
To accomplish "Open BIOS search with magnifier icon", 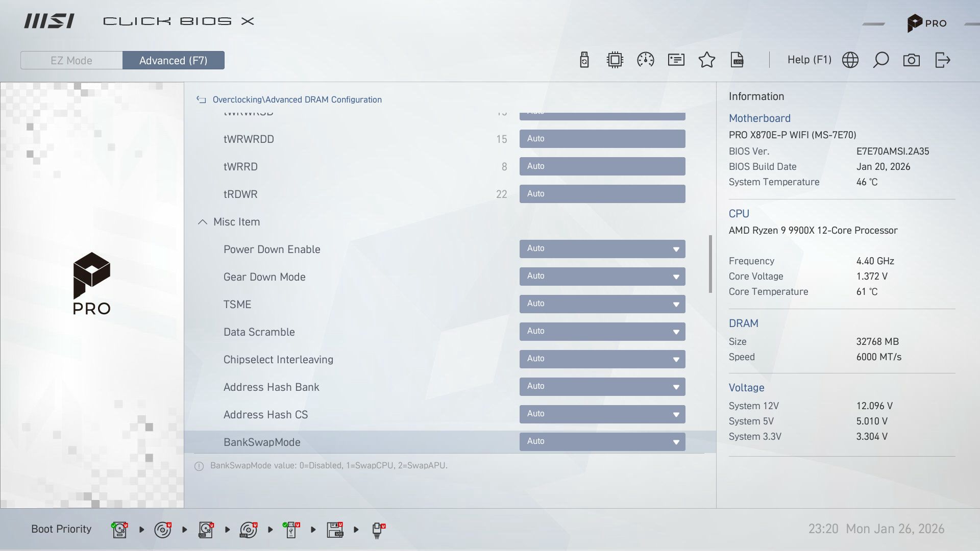I will pos(881,60).
